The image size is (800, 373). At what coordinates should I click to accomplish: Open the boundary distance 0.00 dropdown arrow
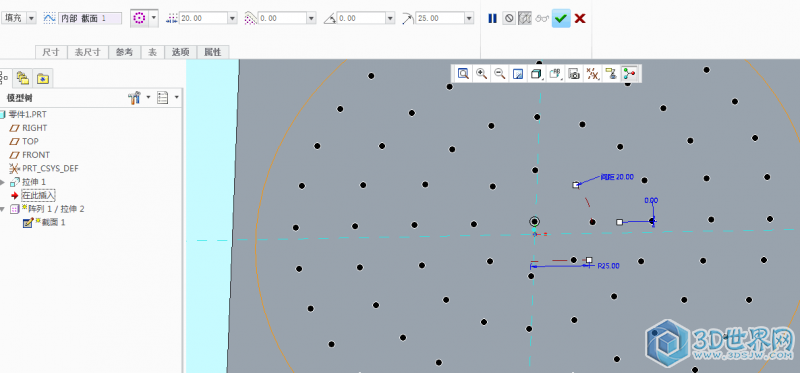[x=312, y=18]
